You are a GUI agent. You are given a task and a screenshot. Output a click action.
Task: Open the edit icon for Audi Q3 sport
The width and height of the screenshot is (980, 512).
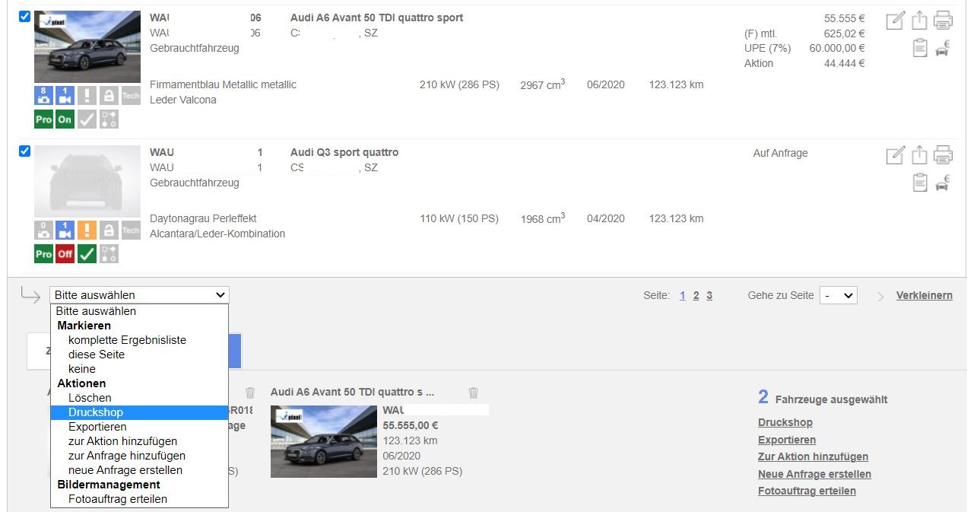pyautogui.click(x=896, y=155)
